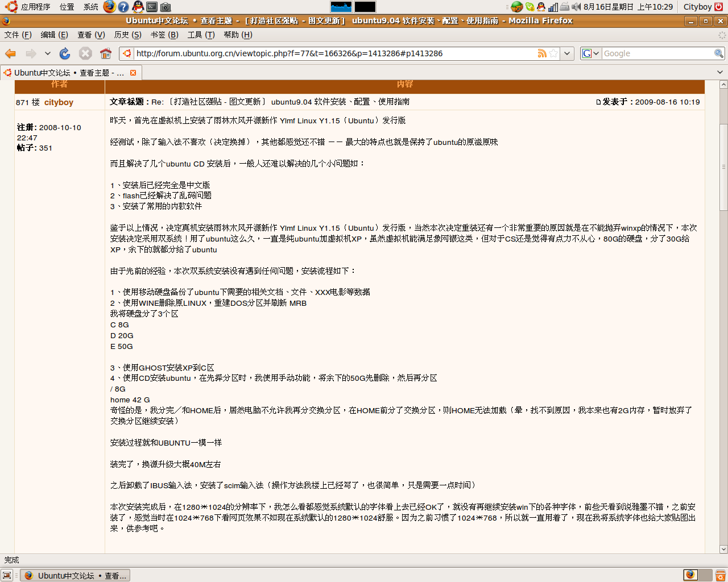Click the post date 2009-08-16 10:19

[x=667, y=102]
